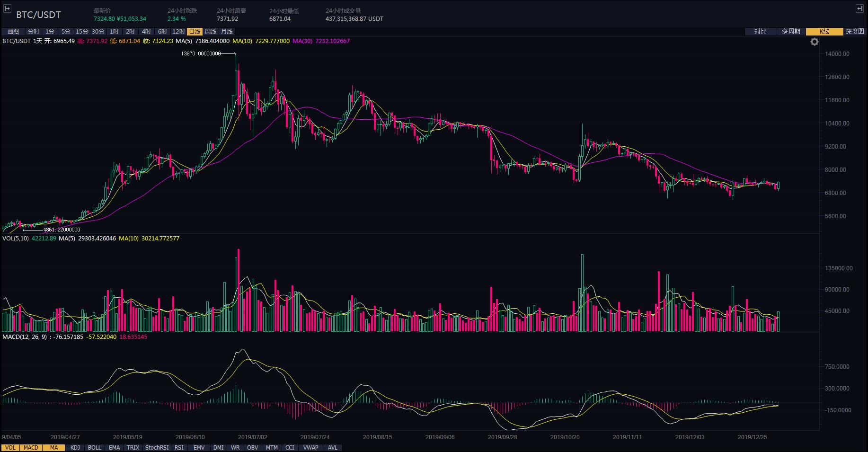This screenshot has height=452, width=868.
Task: Enable the TRIX indicator
Action: point(133,448)
